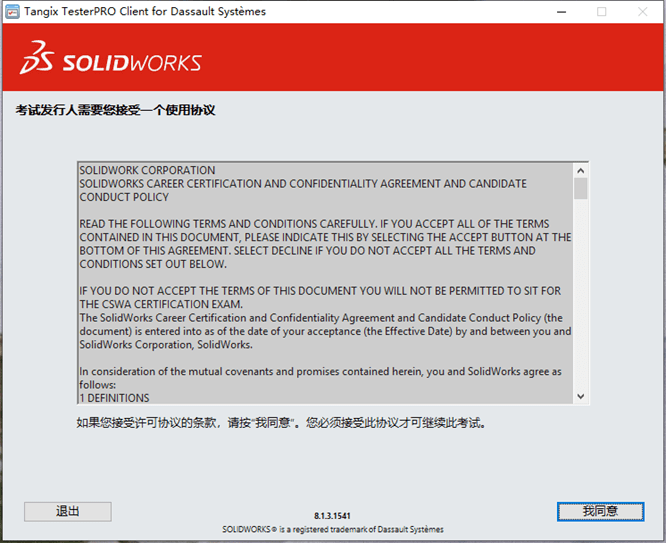666x543 pixels.
Task: Click the version number 8.1.3.1541
Action: click(332, 516)
